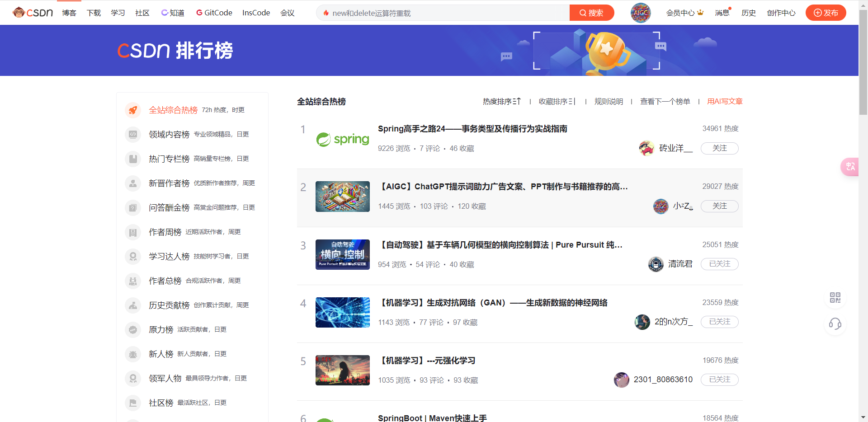Click author name 清流君

(x=680, y=264)
